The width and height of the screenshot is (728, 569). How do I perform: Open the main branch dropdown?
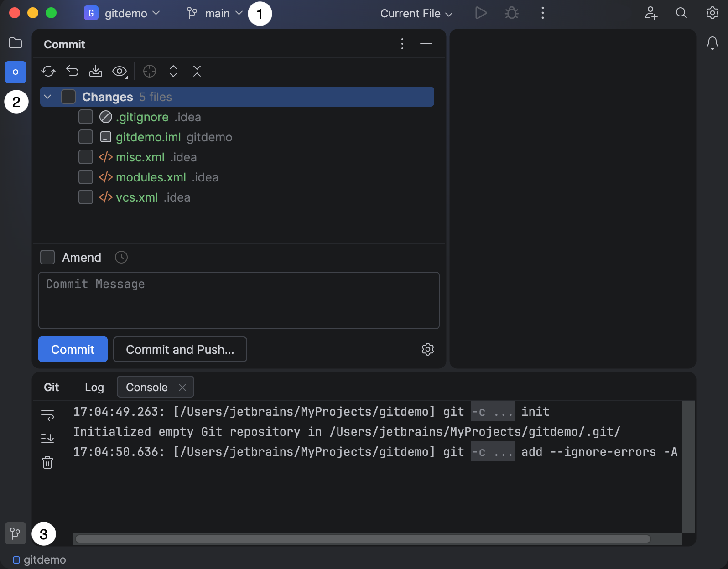[x=214, y=13]
